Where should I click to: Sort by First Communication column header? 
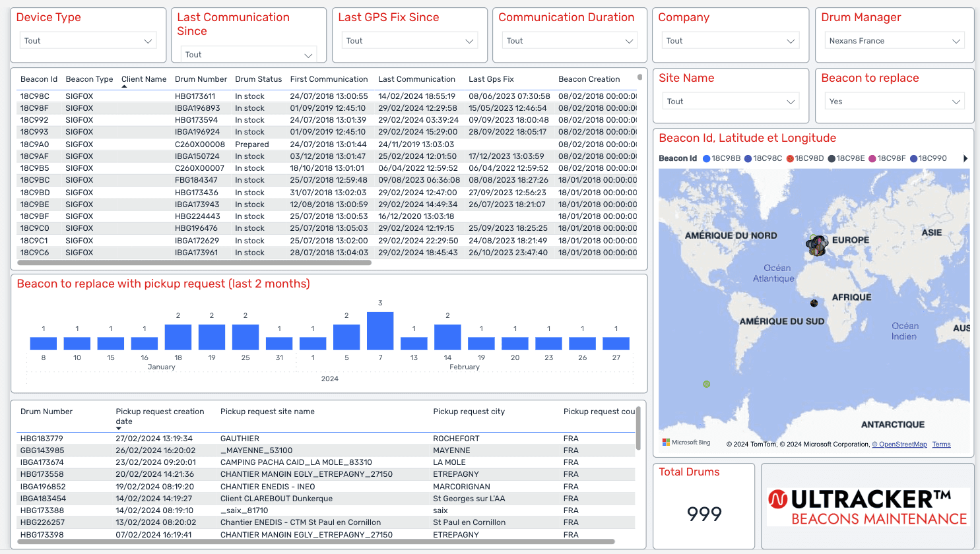click(x=329, y=79)
